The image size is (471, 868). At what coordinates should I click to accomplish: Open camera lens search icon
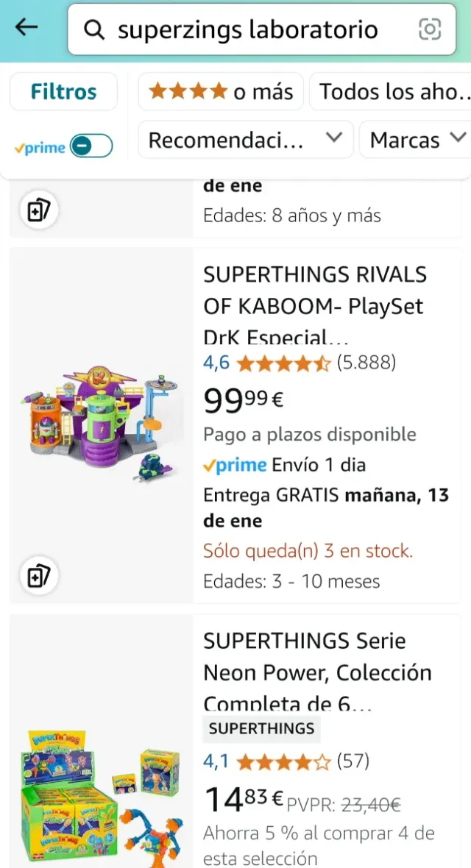click(430, 29)
